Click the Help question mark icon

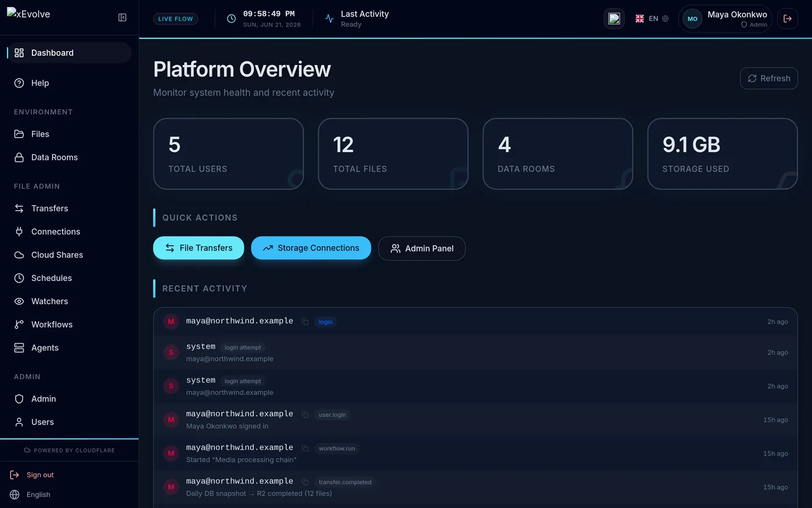pos(19,83)
